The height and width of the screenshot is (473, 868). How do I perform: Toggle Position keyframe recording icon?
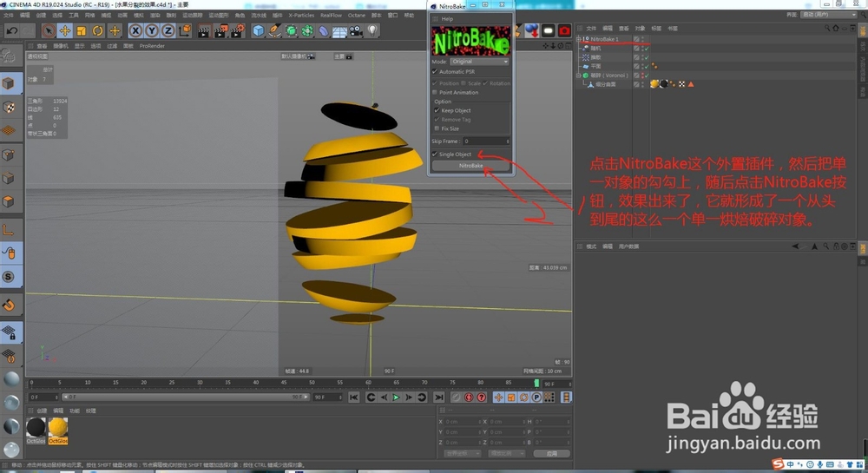[x=499, y=397]
